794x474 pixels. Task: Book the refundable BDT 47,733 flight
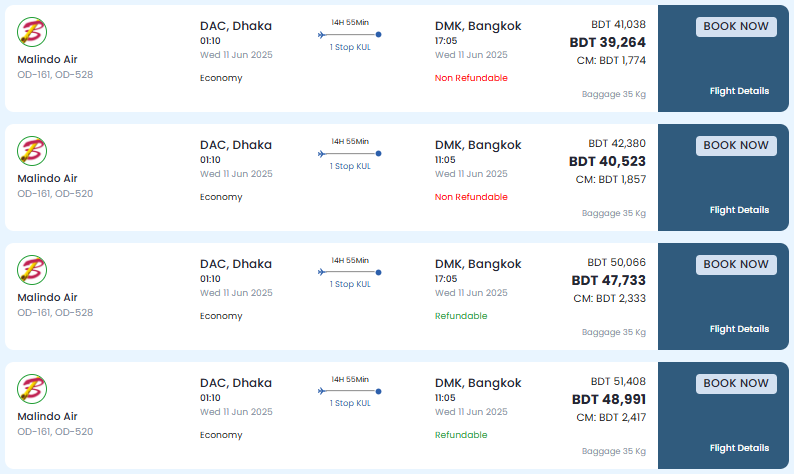736,265
